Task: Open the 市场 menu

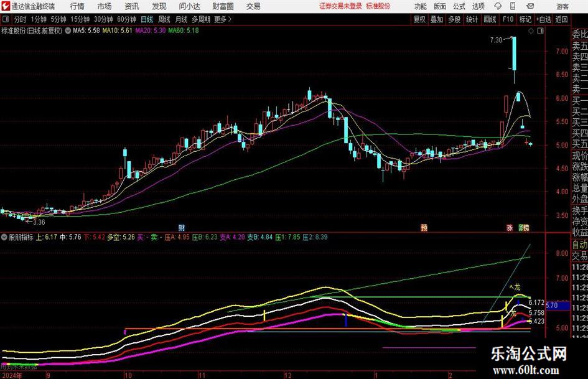Action: click(105, 6)
